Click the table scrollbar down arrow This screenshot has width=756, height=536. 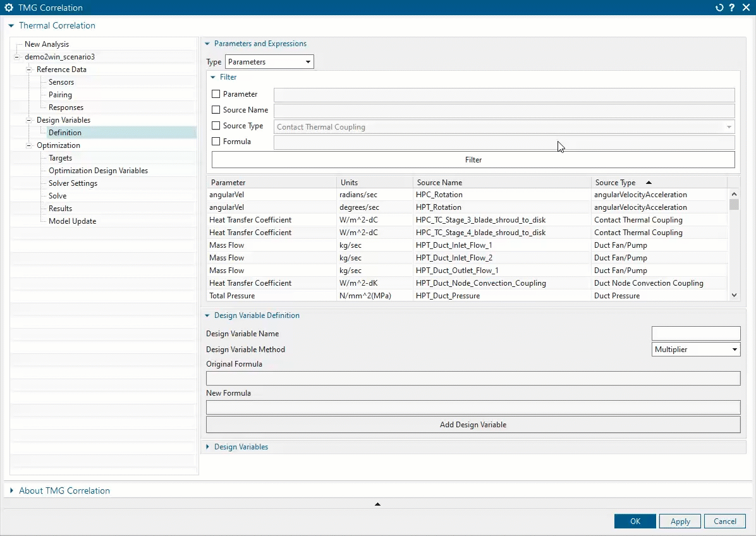(734, 295)
